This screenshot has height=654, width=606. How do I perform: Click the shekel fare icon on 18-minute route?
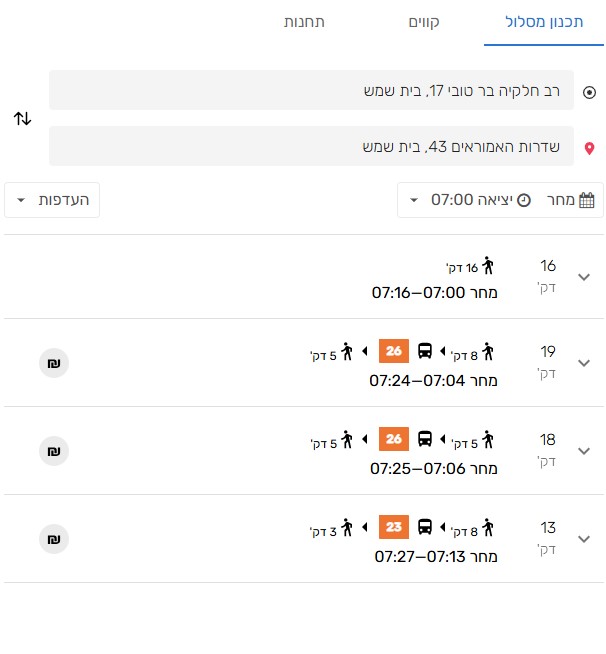(x=53, y=451)
